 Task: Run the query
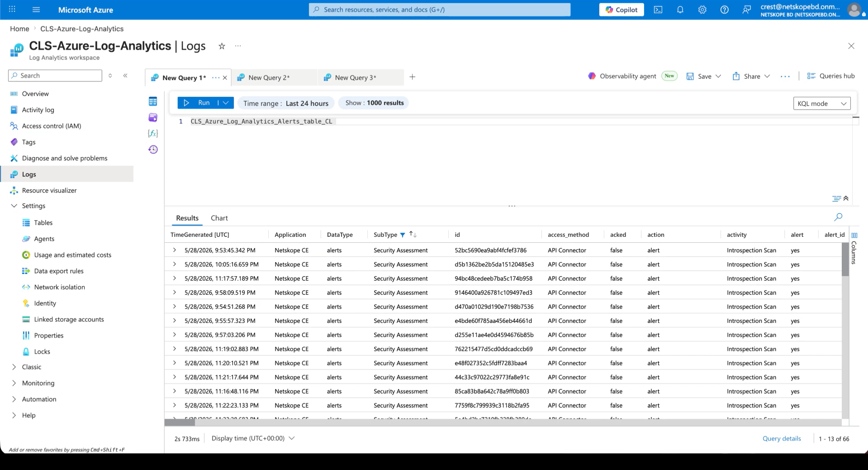[199, 103]
